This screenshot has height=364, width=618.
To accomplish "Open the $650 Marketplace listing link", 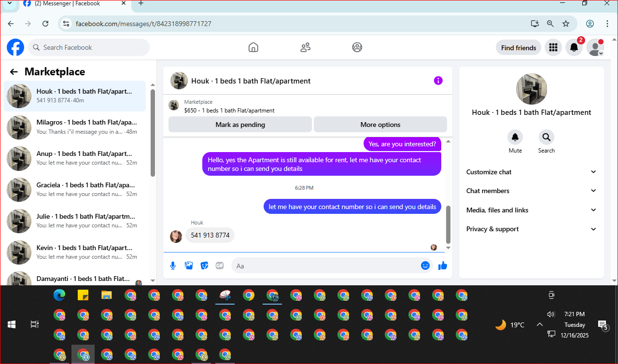I will coord(229,111).
